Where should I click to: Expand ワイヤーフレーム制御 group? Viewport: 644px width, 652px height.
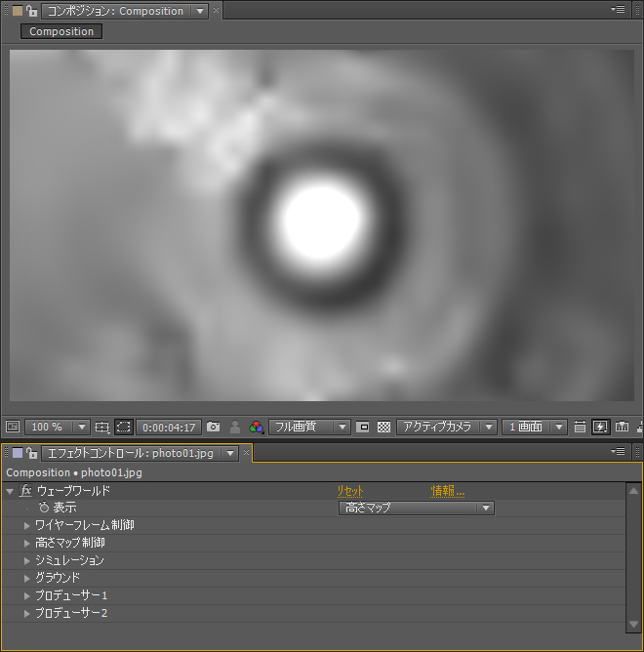pos(27,525)
